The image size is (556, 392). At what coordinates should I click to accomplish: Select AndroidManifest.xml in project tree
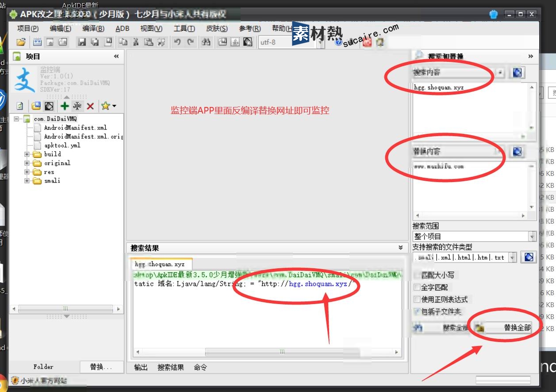click(x=75, y=128)
